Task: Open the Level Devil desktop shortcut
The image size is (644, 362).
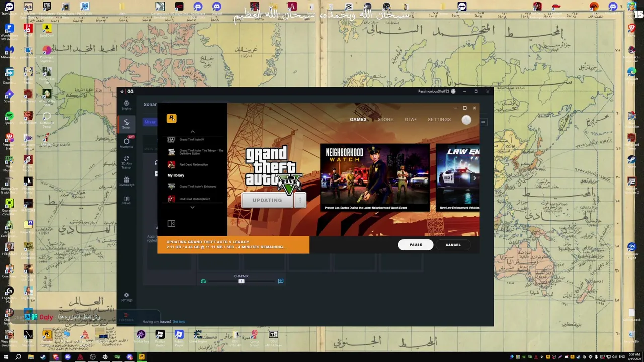Action: coord(47,30)
